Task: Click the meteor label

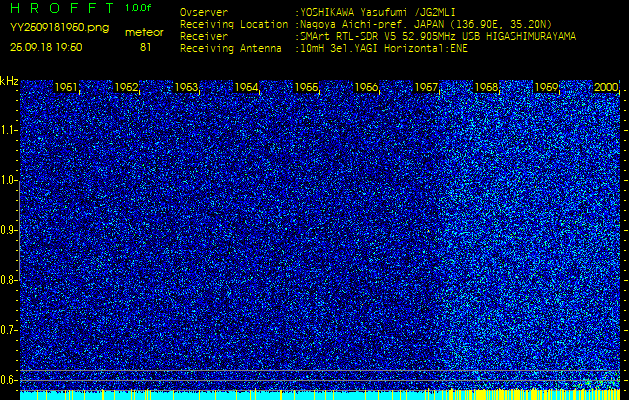Action: 144,33
